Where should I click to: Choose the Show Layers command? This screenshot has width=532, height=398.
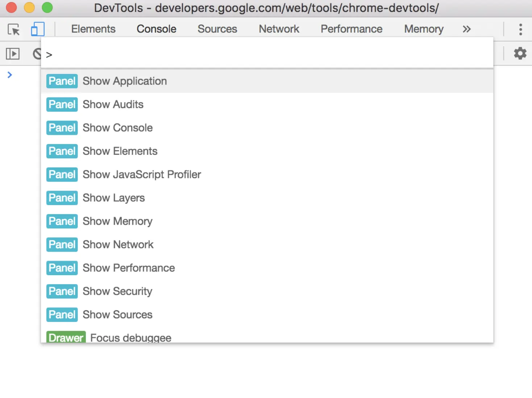[267, 198]
